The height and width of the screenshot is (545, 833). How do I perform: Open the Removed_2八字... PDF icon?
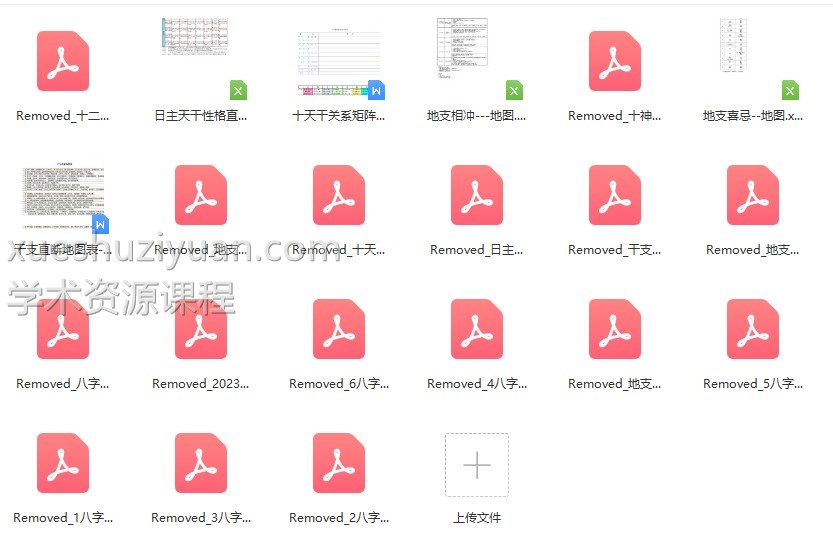pos(339,463)
